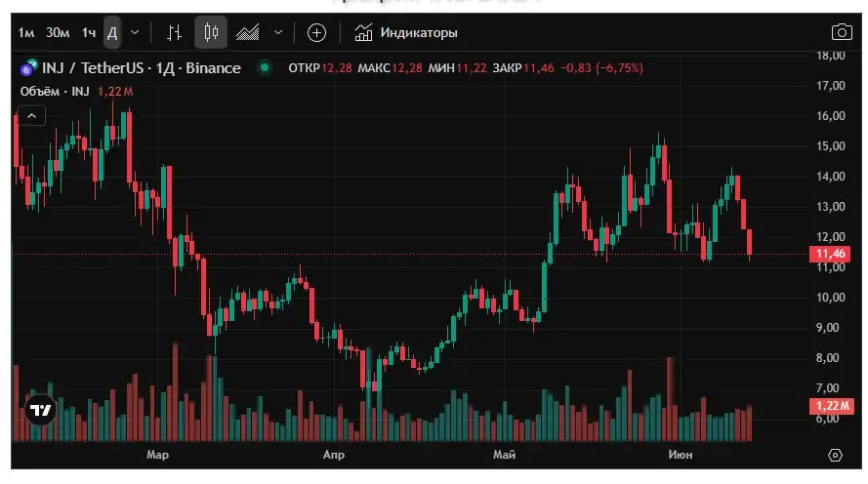Click the compare or add symbol button
This screenshot has height=484, width=868.
click(316, 32)
